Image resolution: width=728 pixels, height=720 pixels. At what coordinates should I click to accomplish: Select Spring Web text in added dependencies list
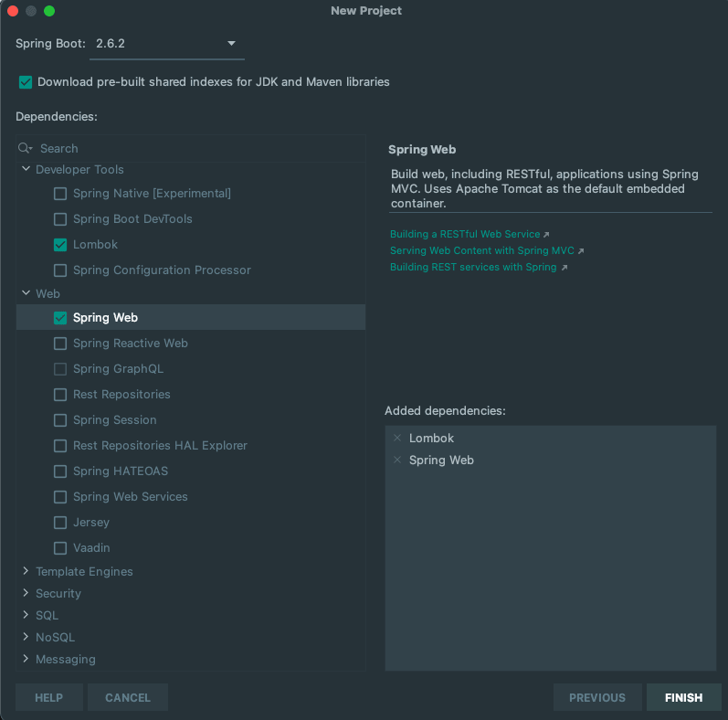pyautogui.click(x=441, y=460)
